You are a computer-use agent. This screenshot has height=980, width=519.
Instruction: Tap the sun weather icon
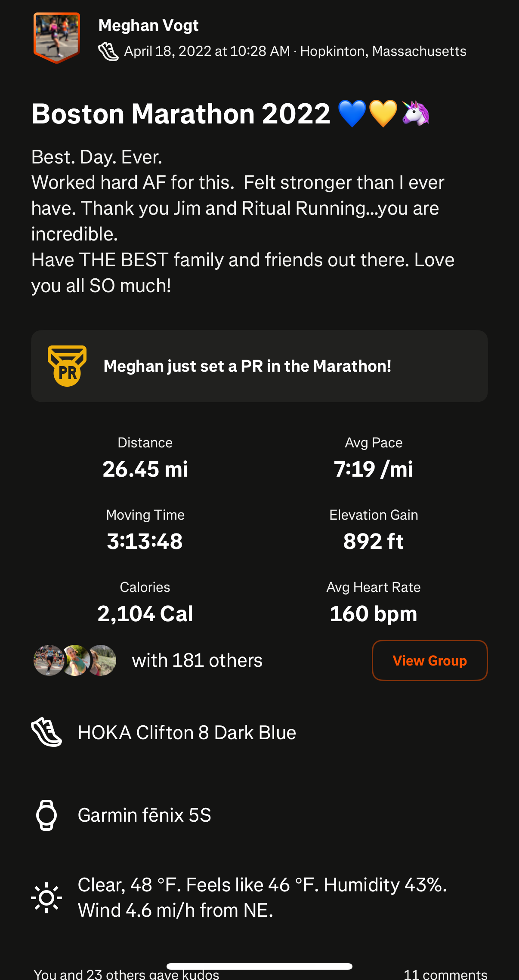click(46, 898)
